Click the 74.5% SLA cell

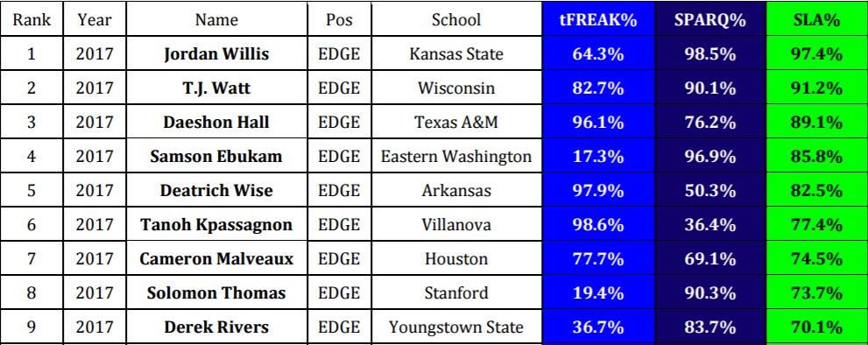[817, 258]
